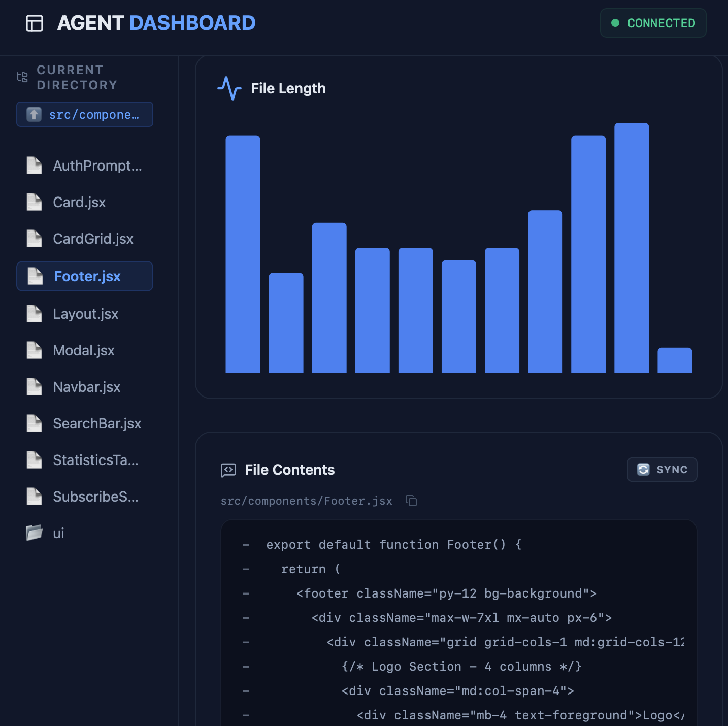Click the refresh icon inside SYNC button

tap(643, 470)
